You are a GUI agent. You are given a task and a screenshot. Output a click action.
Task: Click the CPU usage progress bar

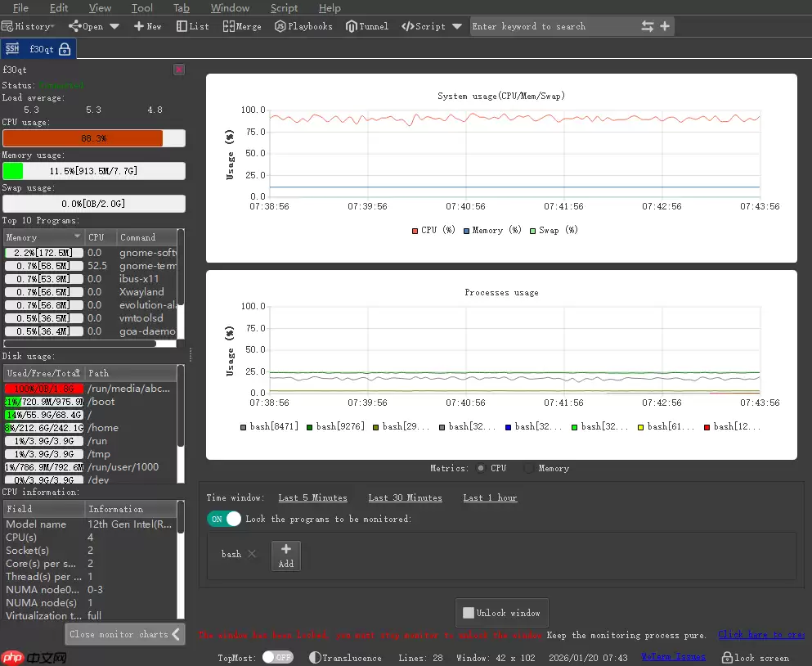(94, 137)
